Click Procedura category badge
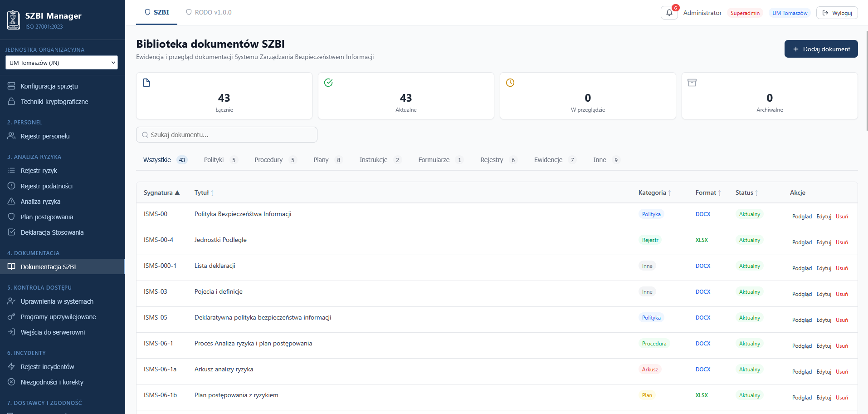 pyautogui.click(x=654, y=344)
